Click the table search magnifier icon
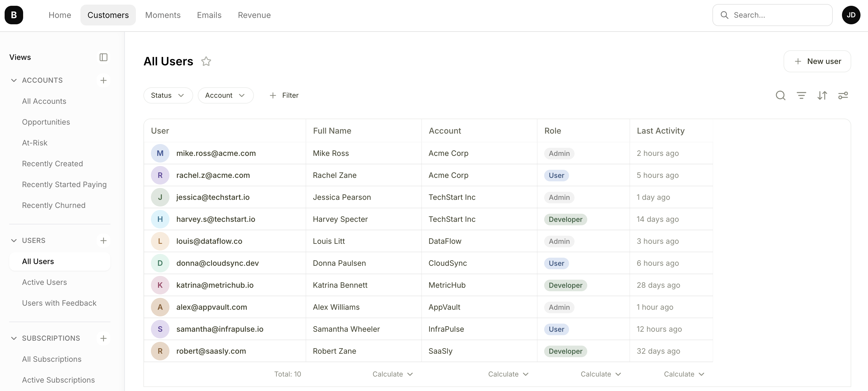The image size is (868, 391). pos(780,95)
